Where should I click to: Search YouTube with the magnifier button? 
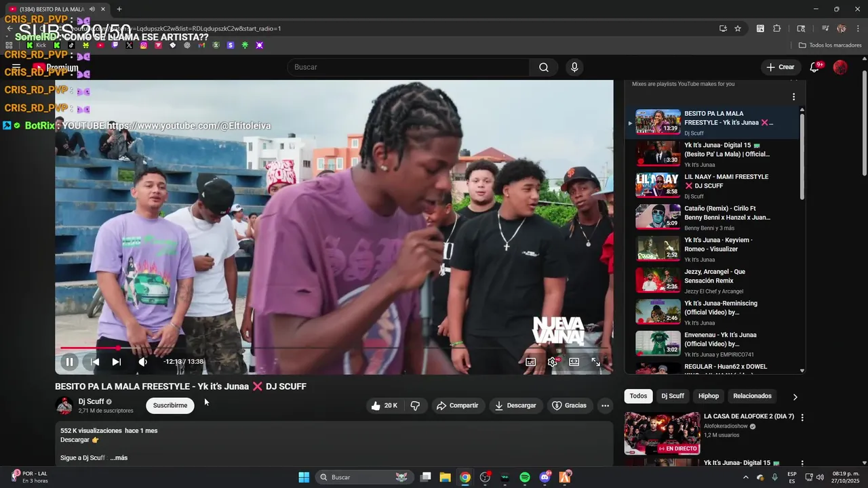click(544, 67)
